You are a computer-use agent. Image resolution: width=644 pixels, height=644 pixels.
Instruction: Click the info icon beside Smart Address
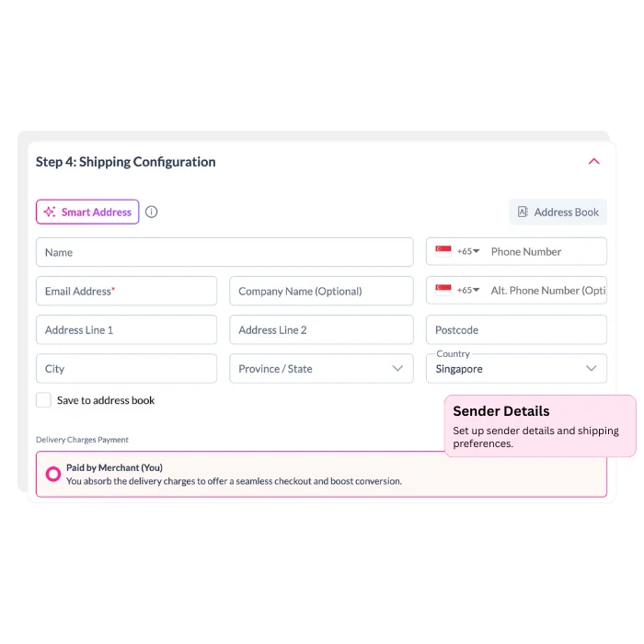click(152, 212)
